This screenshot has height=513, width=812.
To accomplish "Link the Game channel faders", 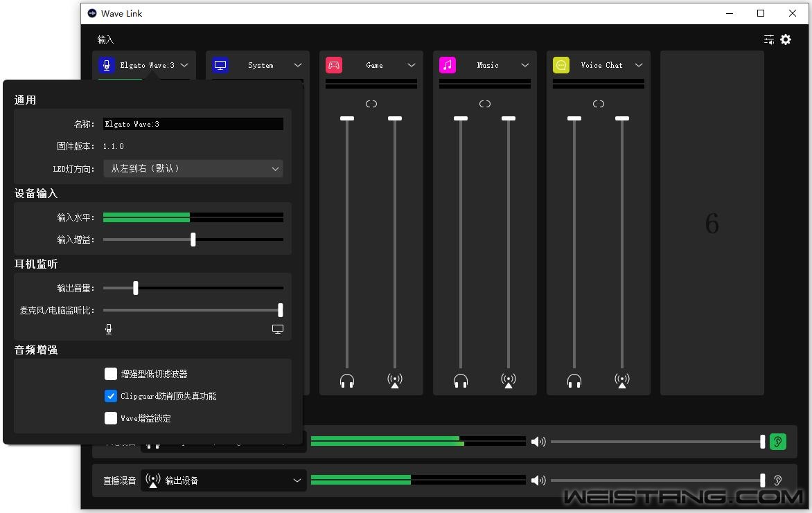I will [371, 104].
